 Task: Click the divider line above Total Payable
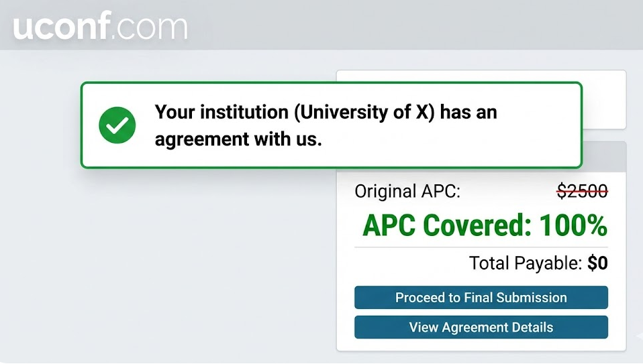click(x=481, y=247)
